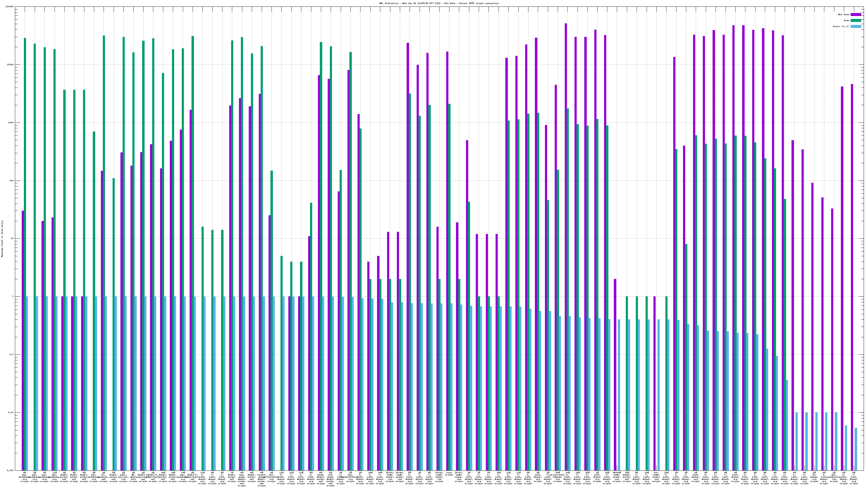Click the RBL Statistics chart title
The height and width of the screenshot is (488, 868).
pos(439,3)
